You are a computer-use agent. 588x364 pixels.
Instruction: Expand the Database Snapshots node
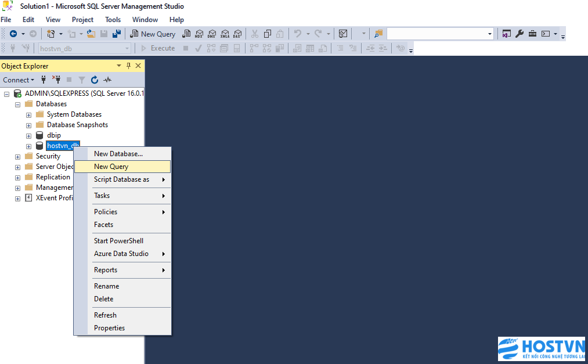(28, 125)
